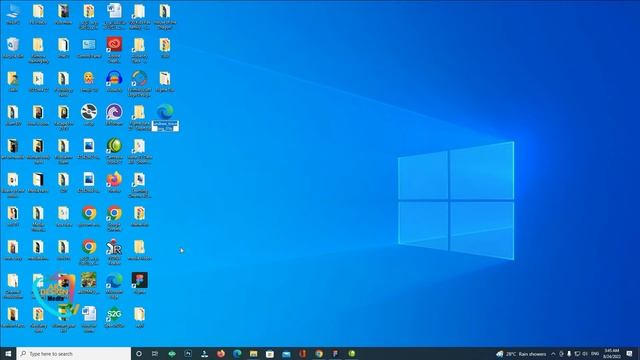
Task: Open the Windows Start menu
Action: click(x=8, y=353)
